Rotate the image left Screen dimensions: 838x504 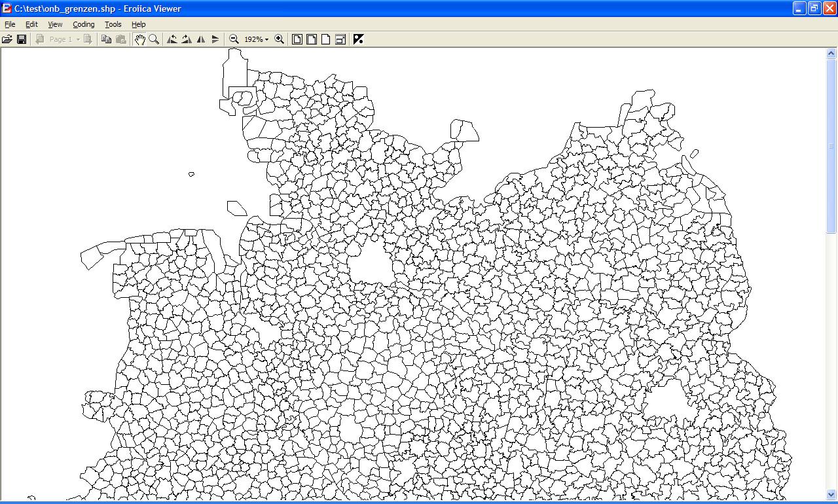[172, 39]
